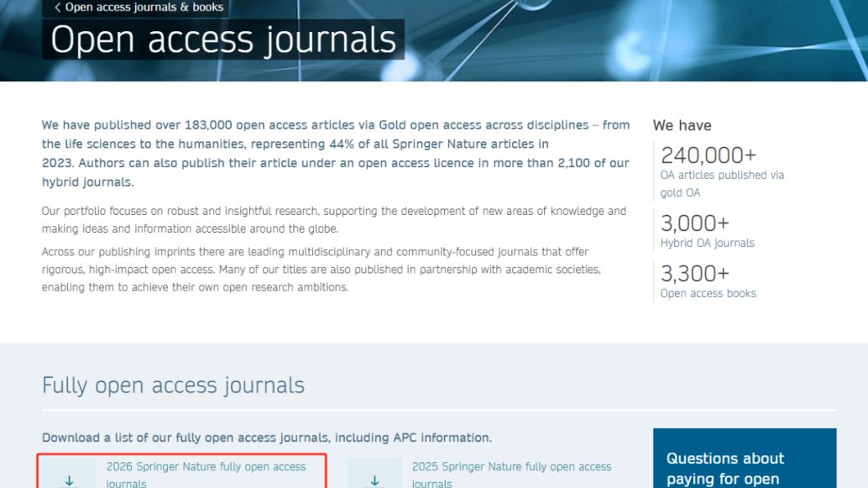Click the Hybrid OA journals label
868x488 pixels.
[x=707, y=244]
